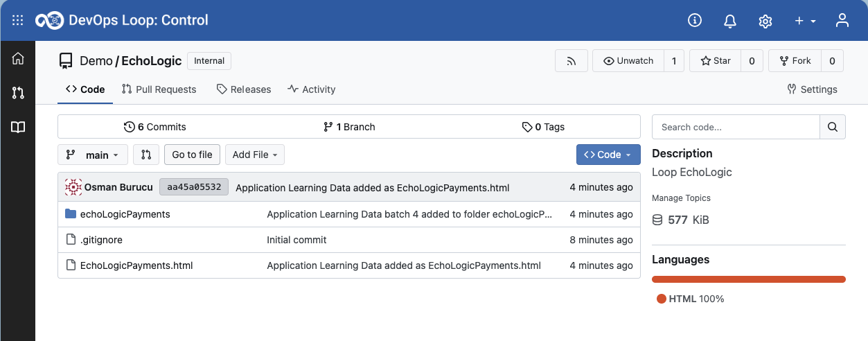Open EchoLogicPayments.html row commit message
Screen dimensions: 868x341
404,265
